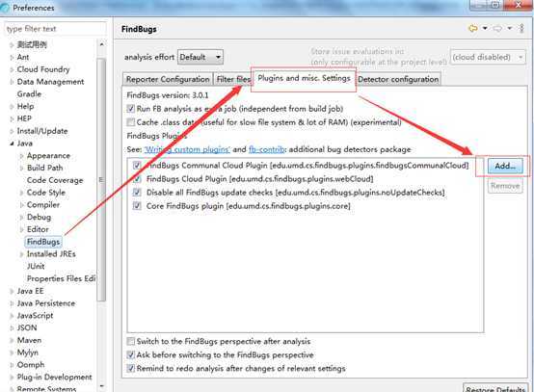Select Installed JREs item

coord(51,254)
